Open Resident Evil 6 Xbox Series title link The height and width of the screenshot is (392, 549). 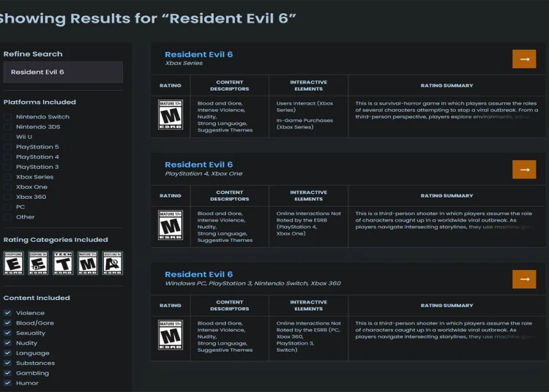coord(198,55)
